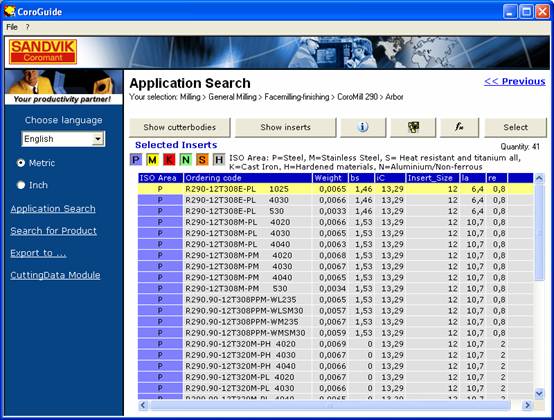Screen dimensions: 554x420
Task: Click the table scroll down arrow
Action: tap(539, 393)
